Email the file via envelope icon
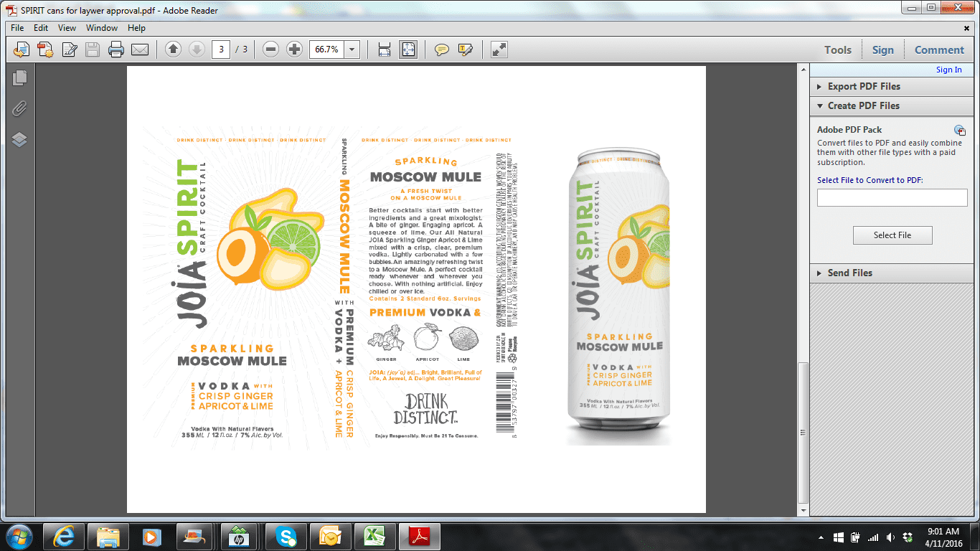Image resolution: width=980 pixels, height=551 pixels. point(140,50)
